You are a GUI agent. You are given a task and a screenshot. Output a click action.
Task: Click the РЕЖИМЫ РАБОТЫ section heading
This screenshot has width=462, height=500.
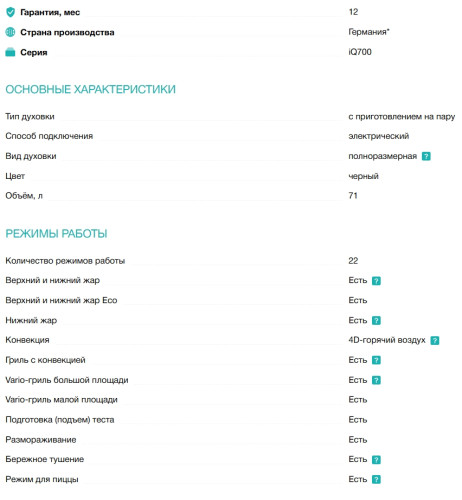coord(56,233)
